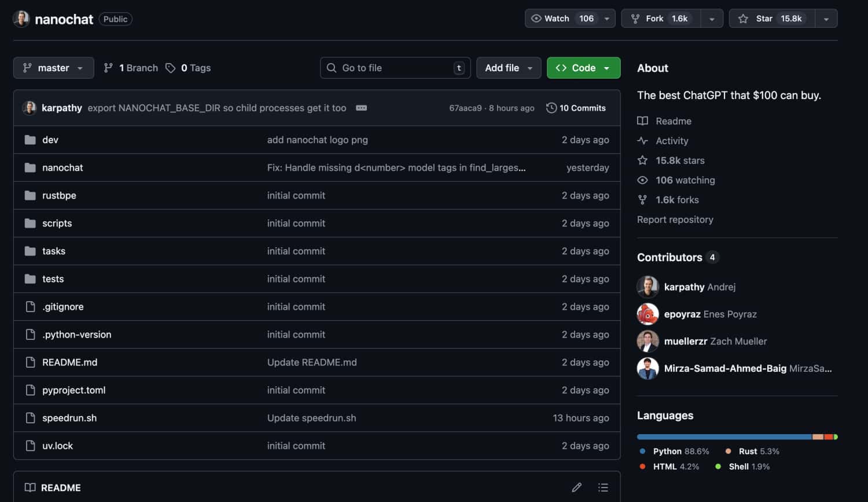Click karpathy's avatar in the contributors list
868x502 pixels.
point(648,287)
